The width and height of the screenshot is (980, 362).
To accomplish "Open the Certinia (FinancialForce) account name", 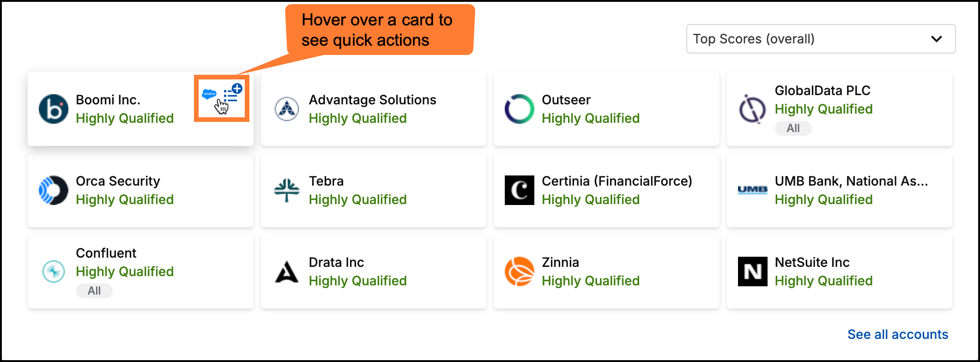I will coord(617,181).
